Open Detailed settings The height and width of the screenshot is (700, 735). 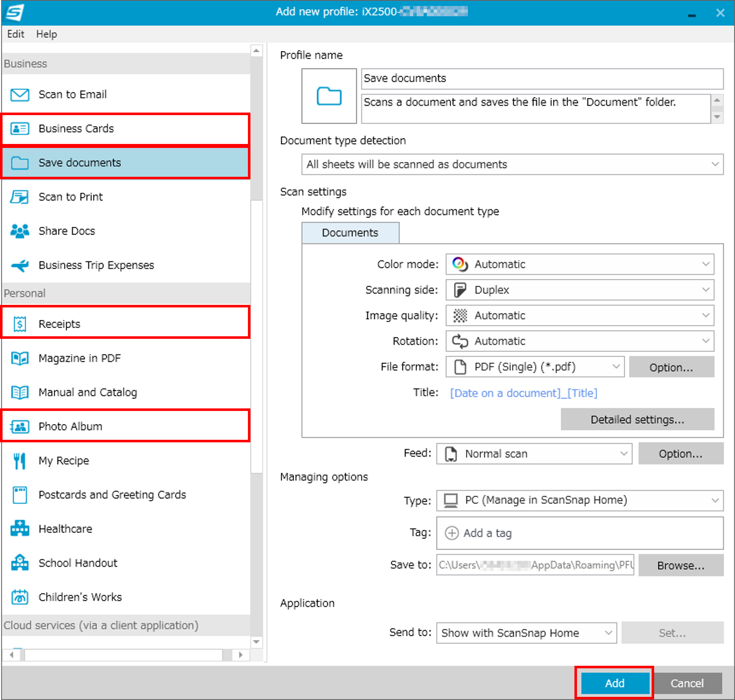pyautogui.click(x=638, y=420)
